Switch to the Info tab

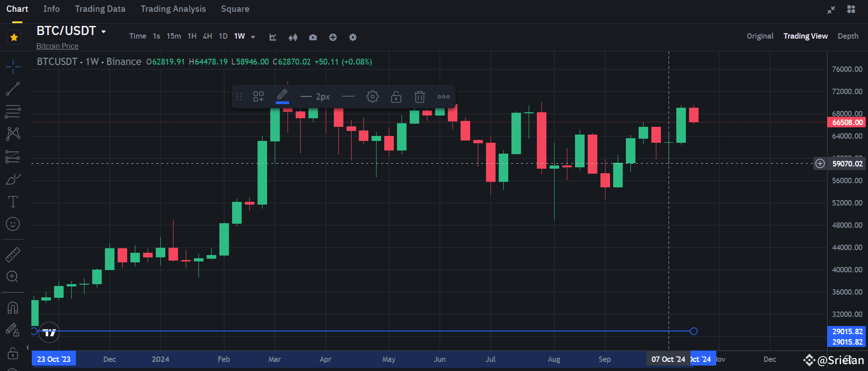tap(51, 9)
